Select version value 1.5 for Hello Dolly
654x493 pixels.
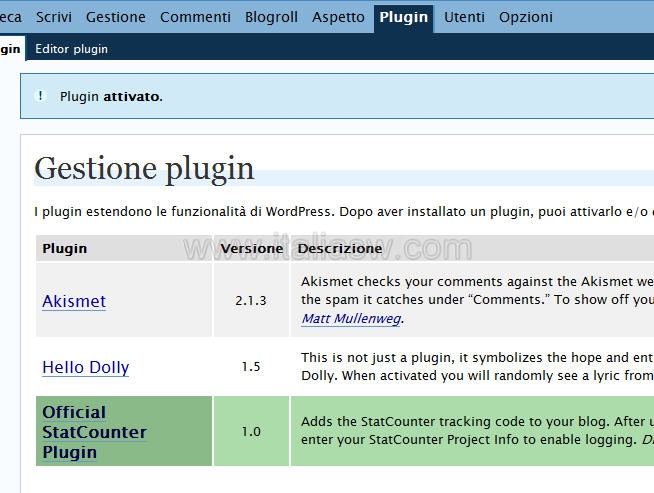click(x=251, y=367)
